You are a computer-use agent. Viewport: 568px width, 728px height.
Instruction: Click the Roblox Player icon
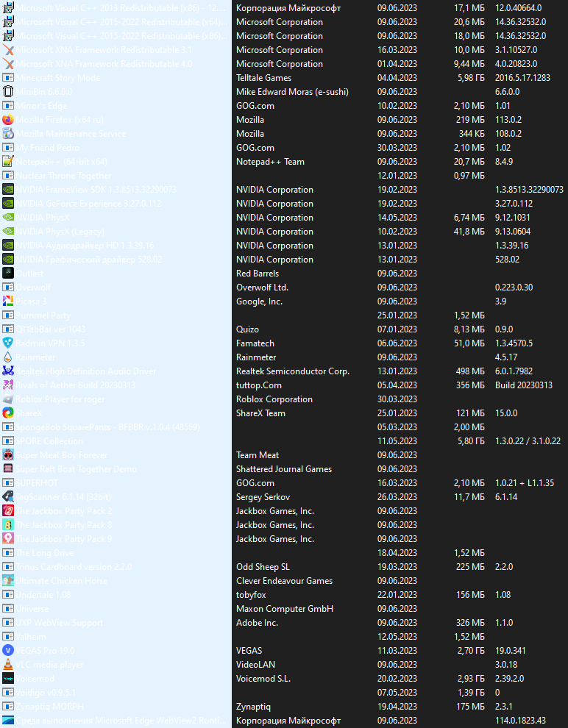click(x=8, y=399)
